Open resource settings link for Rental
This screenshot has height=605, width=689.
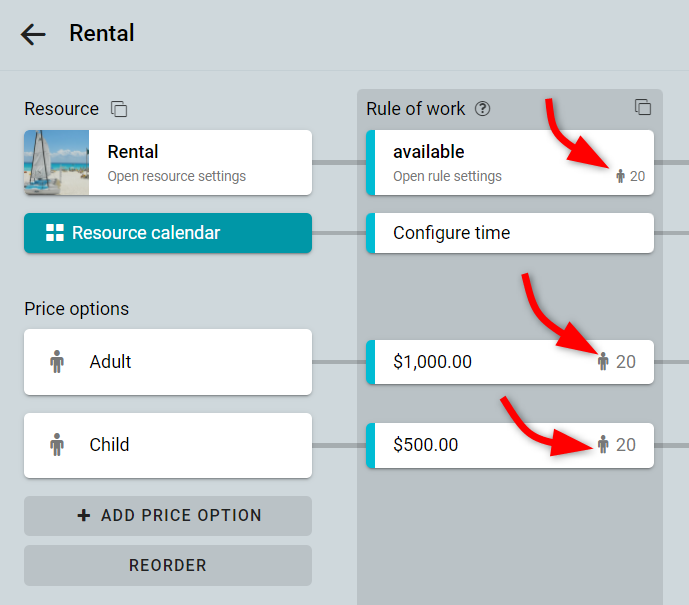[177, 176]
